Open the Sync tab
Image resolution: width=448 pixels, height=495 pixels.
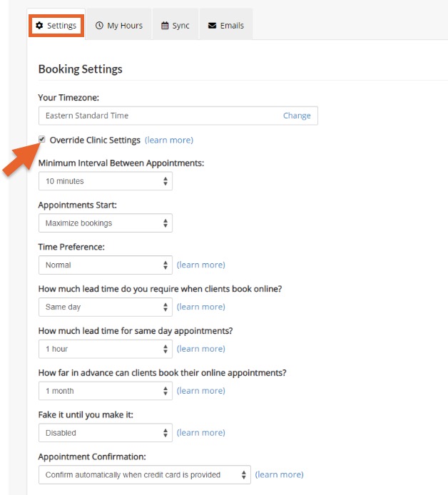(x=175, y=25)
